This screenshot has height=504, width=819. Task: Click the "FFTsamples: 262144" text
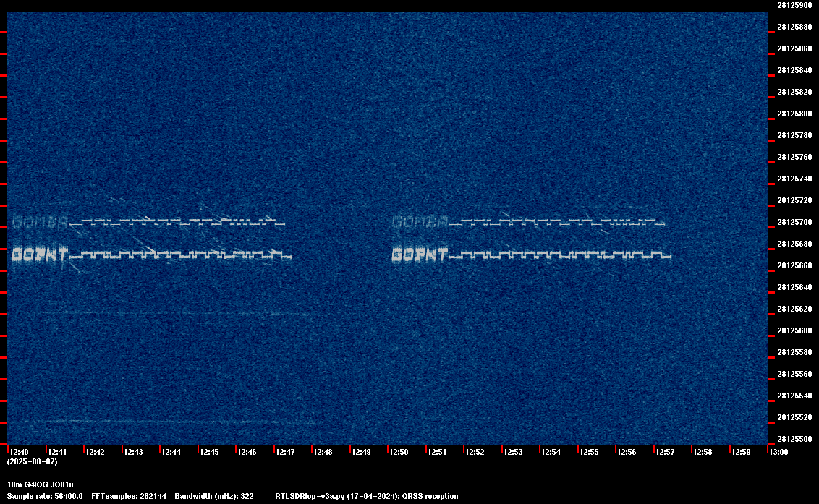click(129, 496)
